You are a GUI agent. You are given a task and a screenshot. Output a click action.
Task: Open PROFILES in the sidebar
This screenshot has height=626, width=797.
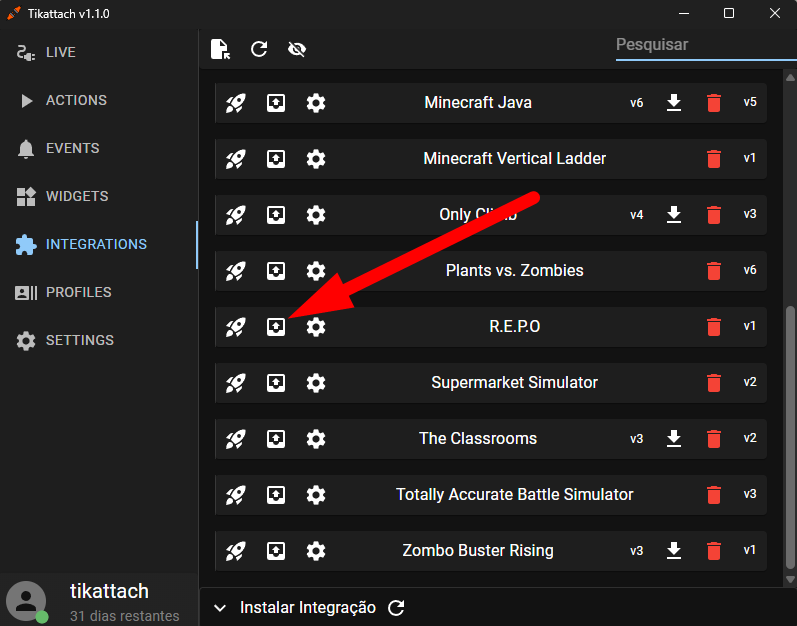99,292
